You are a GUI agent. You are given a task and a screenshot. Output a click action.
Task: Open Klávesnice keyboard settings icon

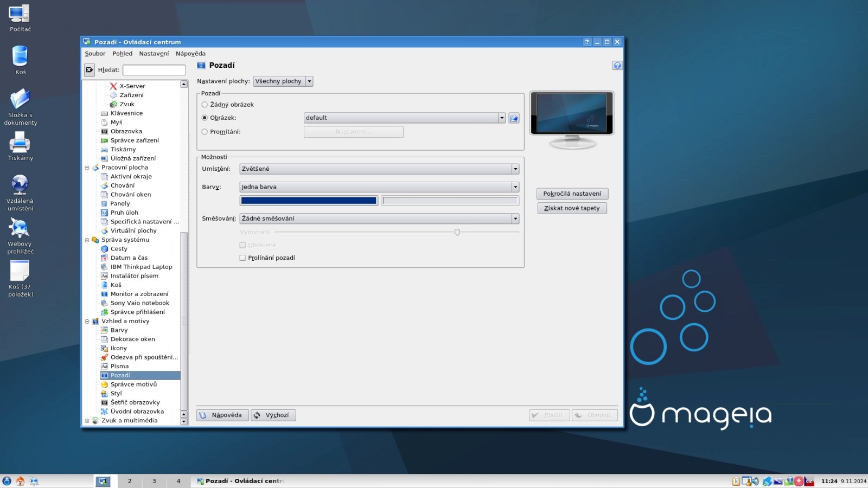tap(104, 113)
